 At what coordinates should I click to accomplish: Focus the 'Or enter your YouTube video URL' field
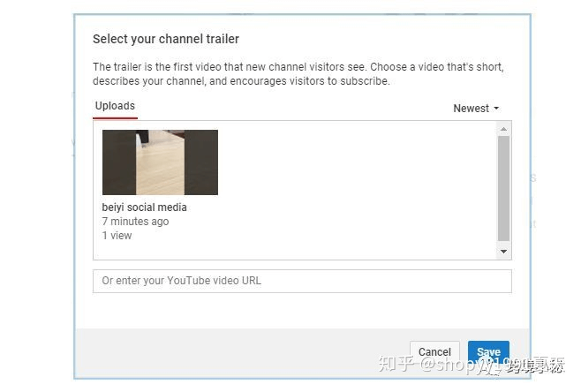pos(302,281)
